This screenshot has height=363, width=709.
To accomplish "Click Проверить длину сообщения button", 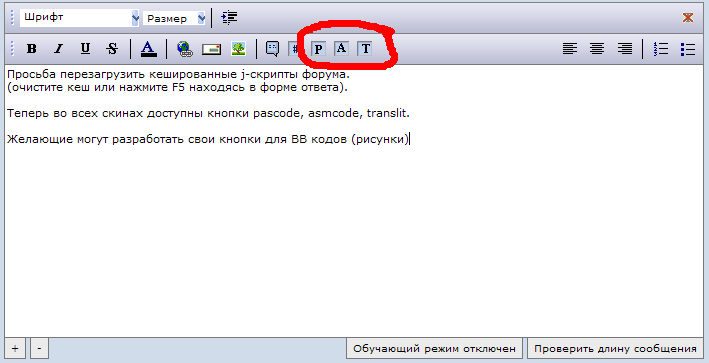I will (615, 349).
